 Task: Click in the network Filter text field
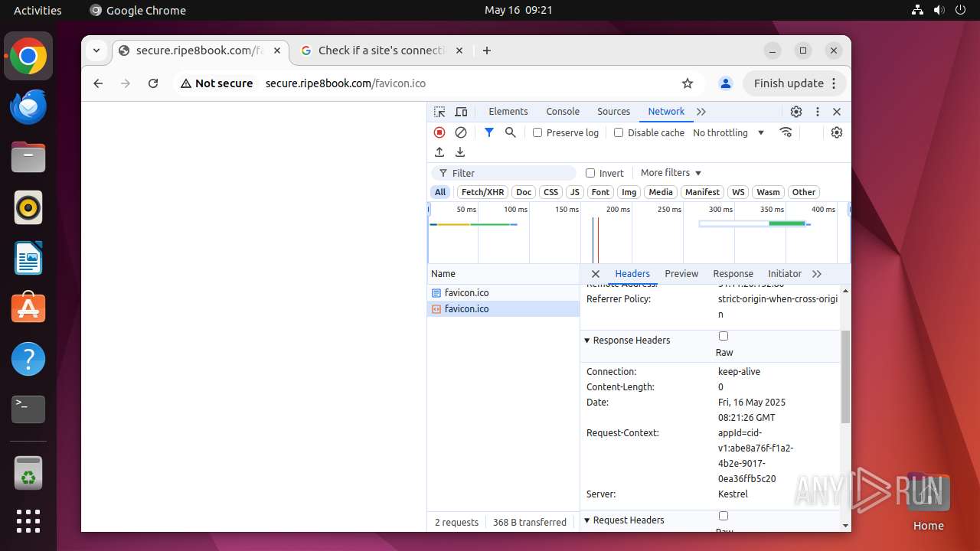click(504, 173)
